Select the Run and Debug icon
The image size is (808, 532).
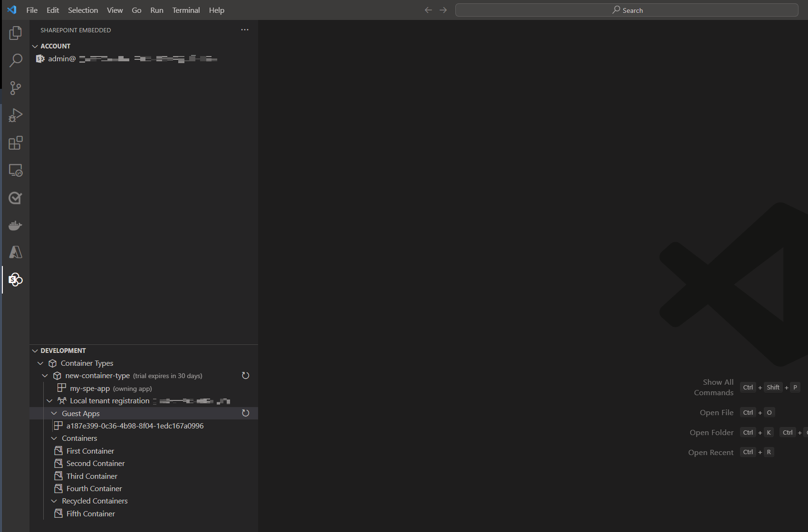[16, 115]
